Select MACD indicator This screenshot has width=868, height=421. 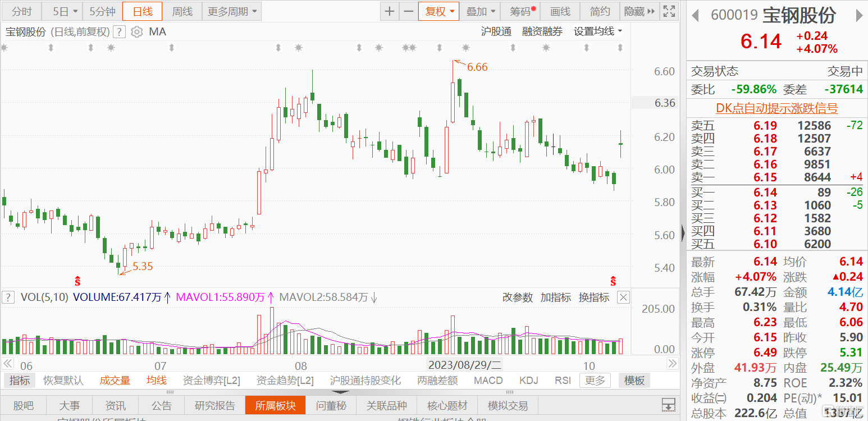click(x=488, y=381)
